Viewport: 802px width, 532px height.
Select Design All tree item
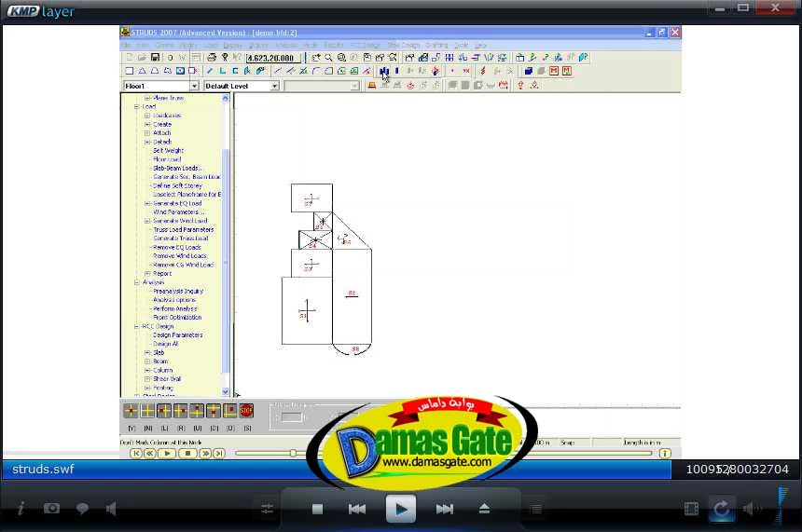point(166,344)
